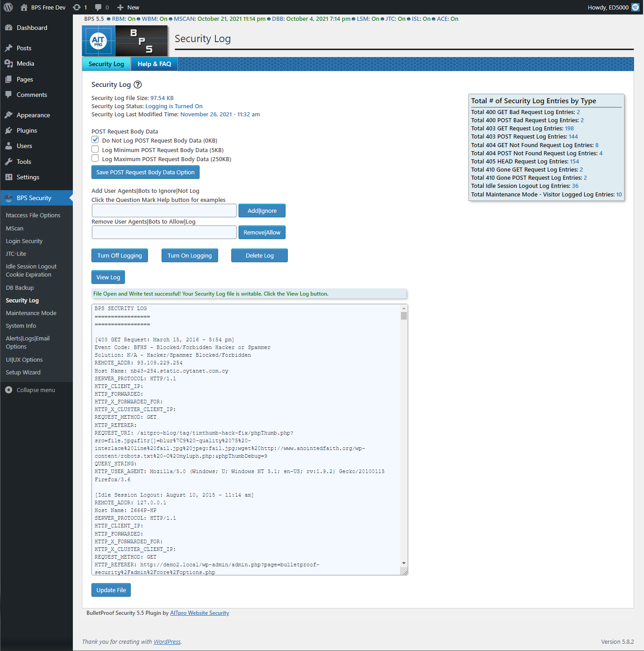
Task: Open htaccess File Options submenu item
Action: [x=33, y=215]
